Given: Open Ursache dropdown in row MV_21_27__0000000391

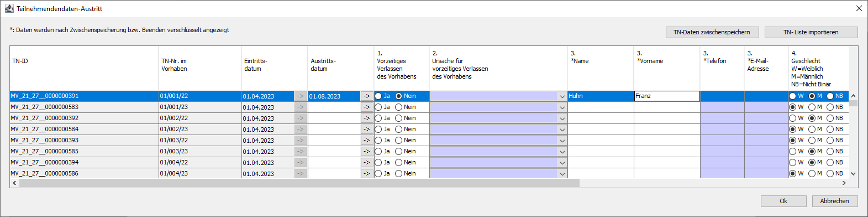Looking at the screenshot, I should point(562,96).
